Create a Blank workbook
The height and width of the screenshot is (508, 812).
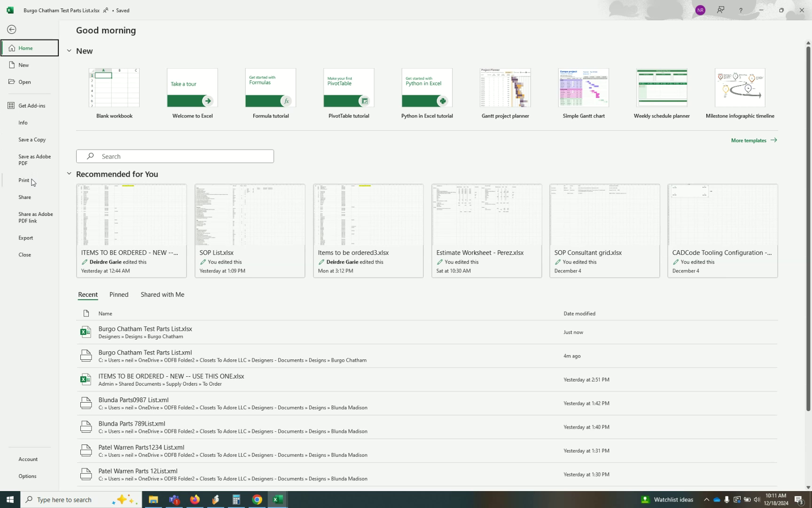tap(114, 94)
